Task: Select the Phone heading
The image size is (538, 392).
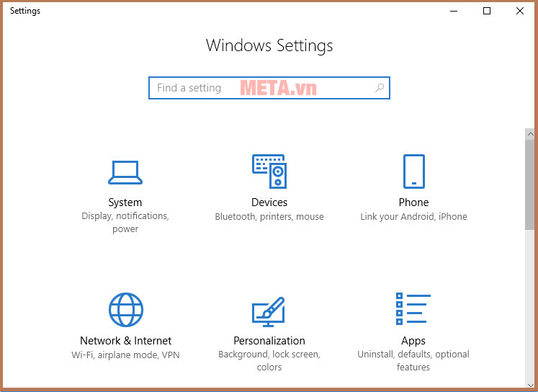Action: [414, 202]
